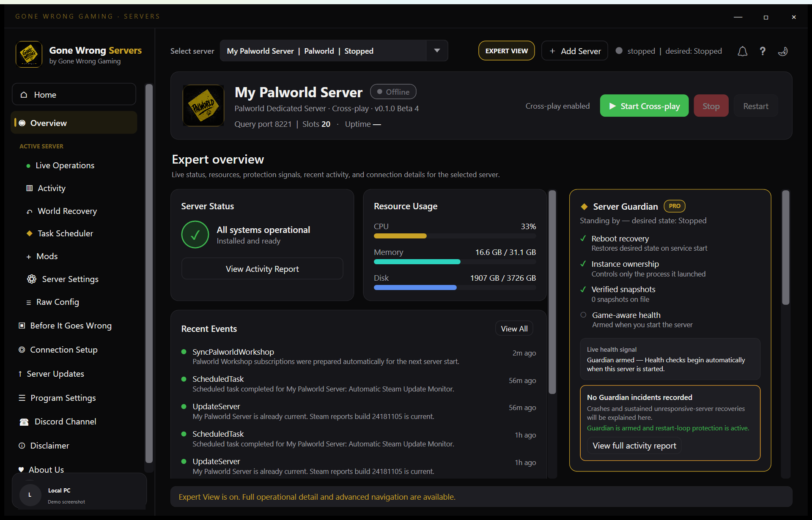Click the Task Scheduler diamond icon

[x=29, y=233]
